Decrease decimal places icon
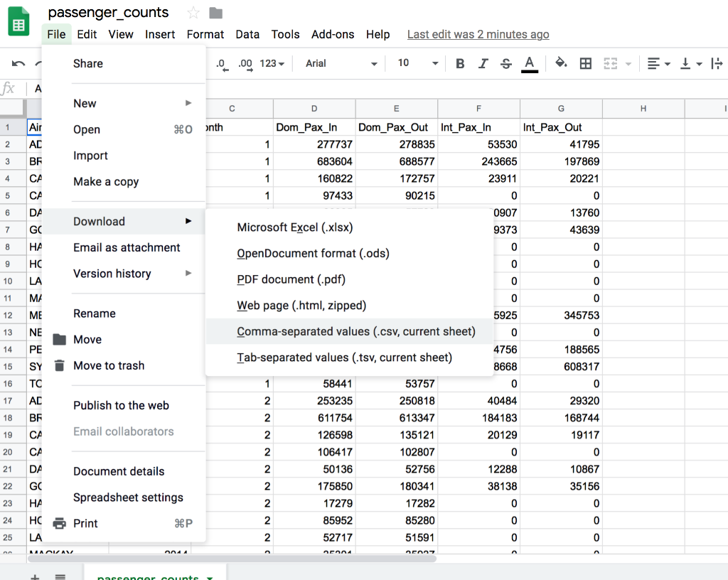728x580 pixels. click(x=223, y=64)
